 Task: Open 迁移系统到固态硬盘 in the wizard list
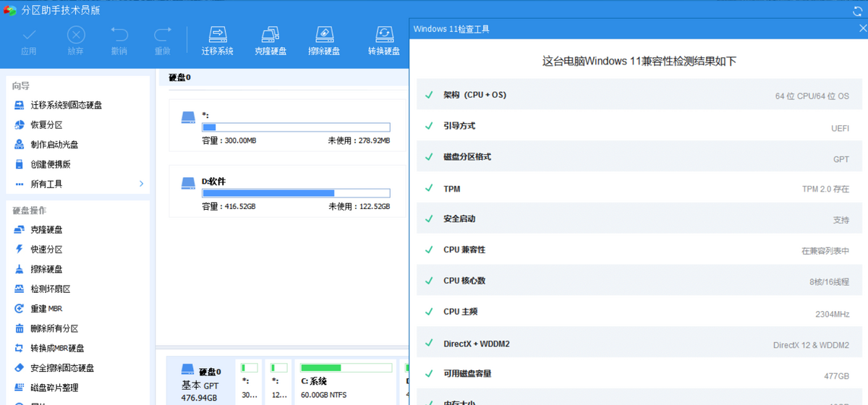pos(66,105)
